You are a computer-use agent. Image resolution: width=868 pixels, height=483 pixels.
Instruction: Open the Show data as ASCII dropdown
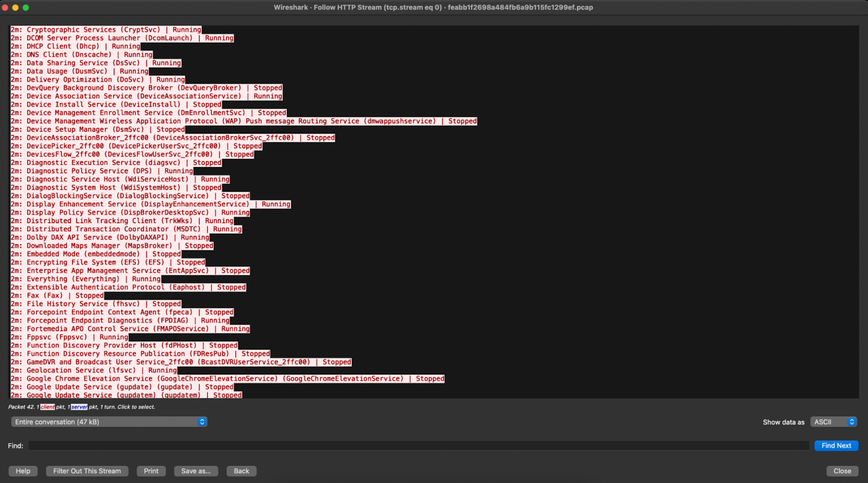tap(833, 422)
